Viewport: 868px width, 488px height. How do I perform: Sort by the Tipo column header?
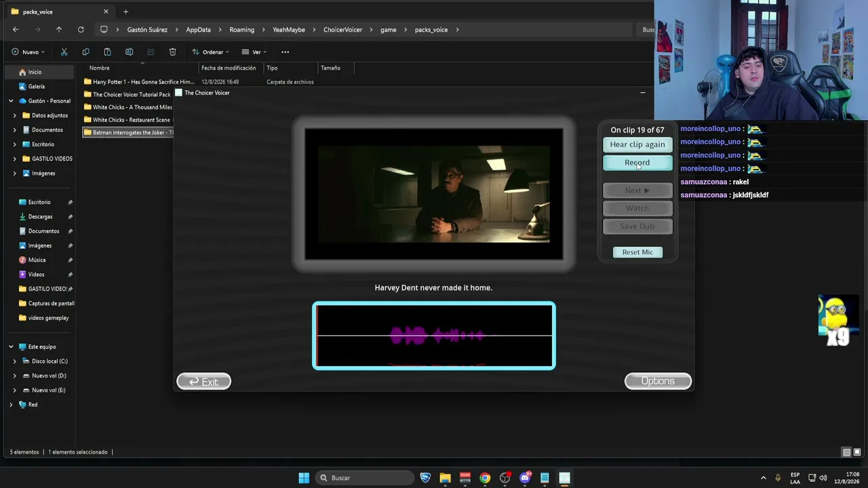click(x=272, y=68)
